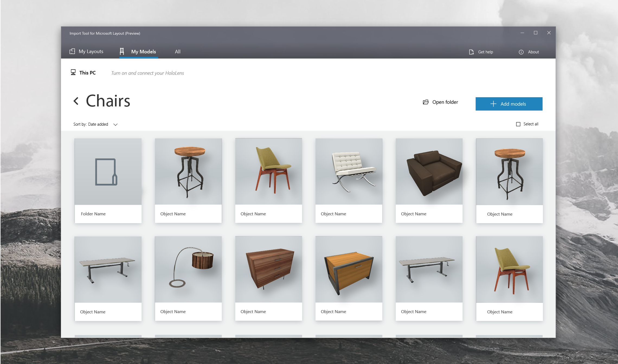
Task: Switch to the My Layouts tab
Action: (x=86, y=51)
